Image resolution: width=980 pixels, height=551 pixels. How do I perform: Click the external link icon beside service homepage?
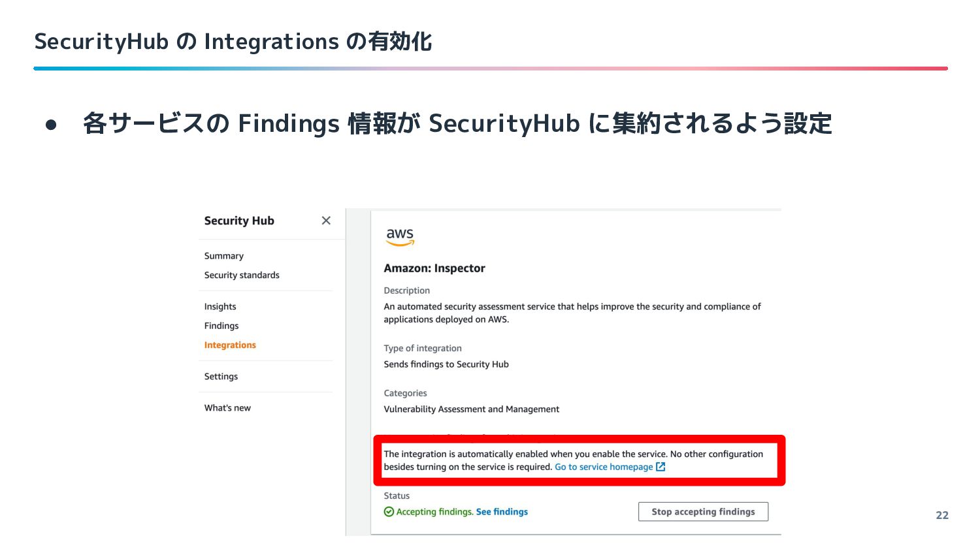point(661,467)
